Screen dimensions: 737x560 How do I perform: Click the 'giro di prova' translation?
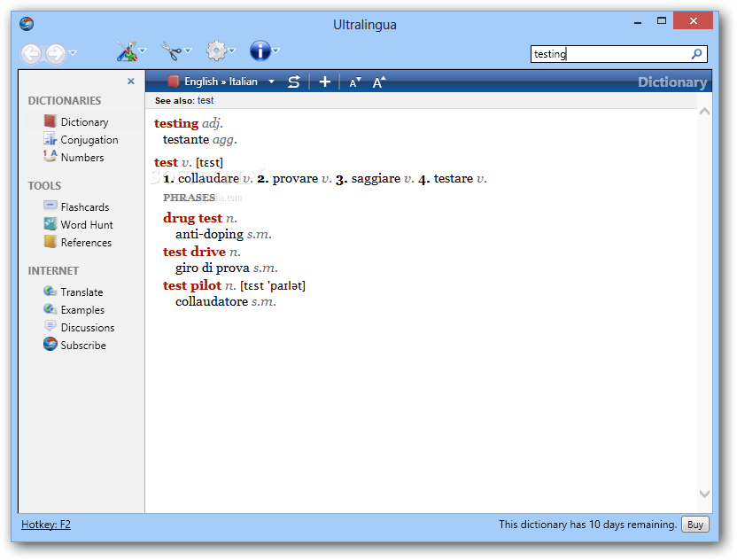point(213,268)
